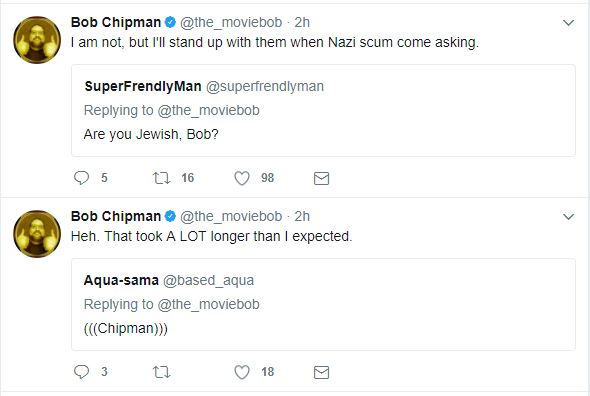Like the tweet with 98 likes
Screen dimensions: 590x396
click(x=242, y=178)
